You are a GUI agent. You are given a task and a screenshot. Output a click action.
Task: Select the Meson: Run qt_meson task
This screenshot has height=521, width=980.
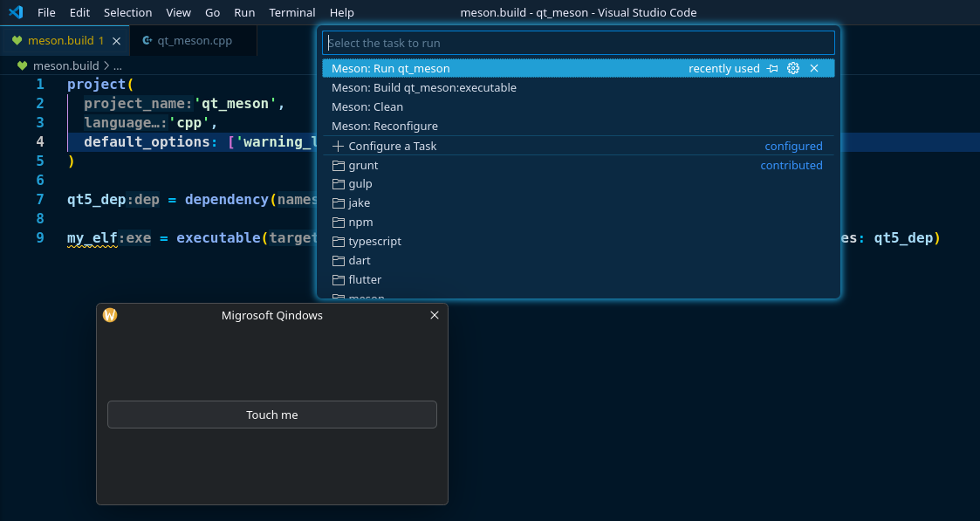[578, 69]
